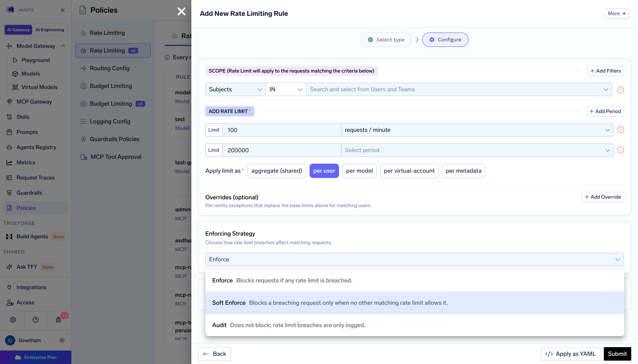The image size is (638, 364).
Task: Click the Gowtham user avatar
Action: click(10, 340)
